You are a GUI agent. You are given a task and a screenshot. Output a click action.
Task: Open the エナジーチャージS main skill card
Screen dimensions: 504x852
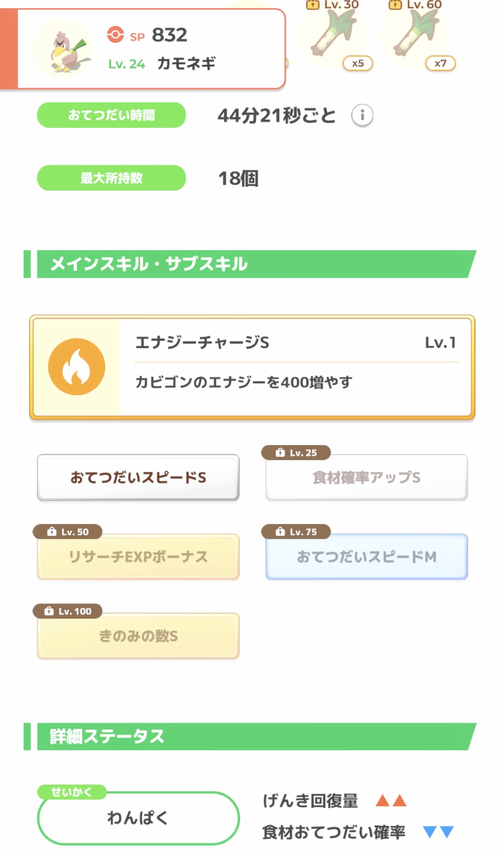296,367
